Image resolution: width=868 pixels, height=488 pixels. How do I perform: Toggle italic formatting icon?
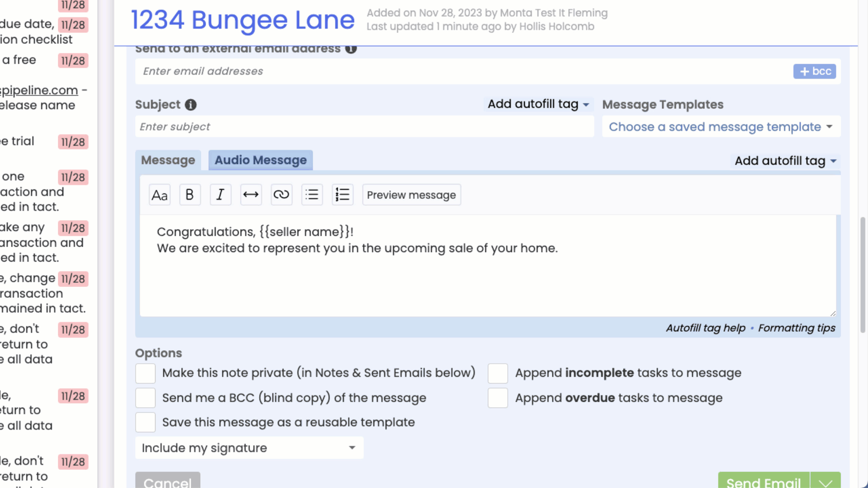coord(220,195)
